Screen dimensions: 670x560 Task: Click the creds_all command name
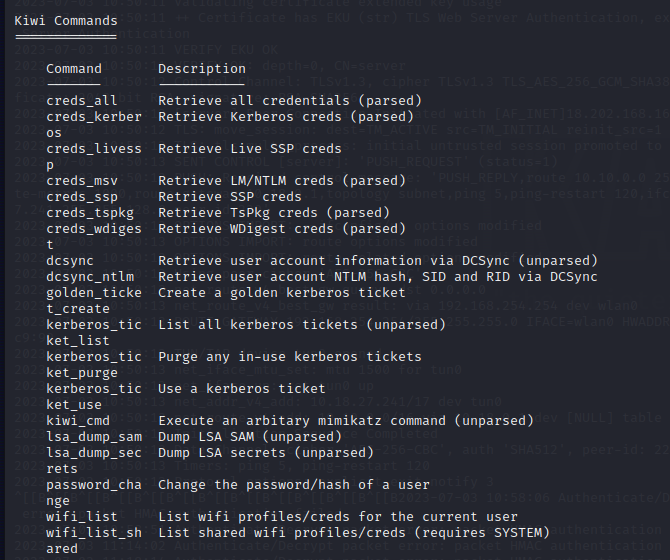pyautogui.click(x=82, y=101)
